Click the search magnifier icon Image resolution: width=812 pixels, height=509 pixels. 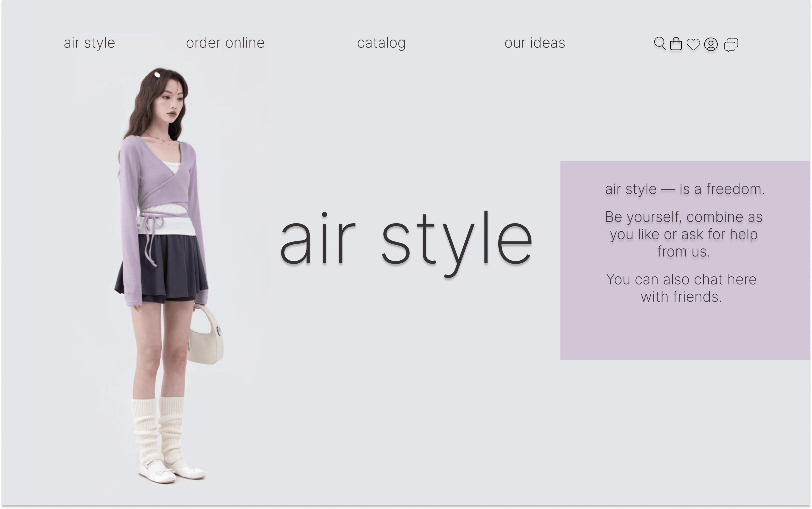[659, 43]
